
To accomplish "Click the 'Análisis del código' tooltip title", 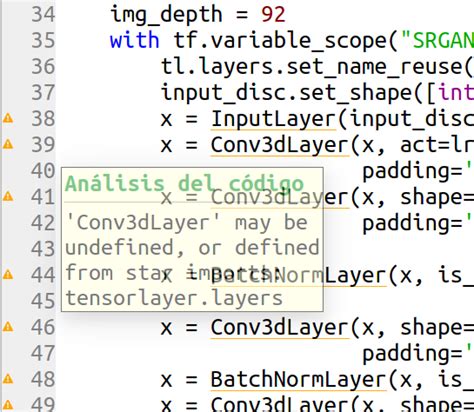I will tap(184, 184).
